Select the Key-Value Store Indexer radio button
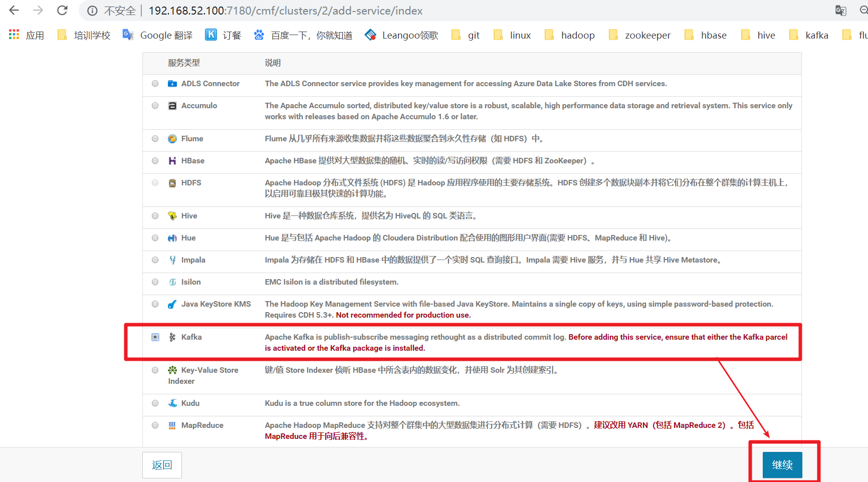The image size is (868, 482). point(155,370)
